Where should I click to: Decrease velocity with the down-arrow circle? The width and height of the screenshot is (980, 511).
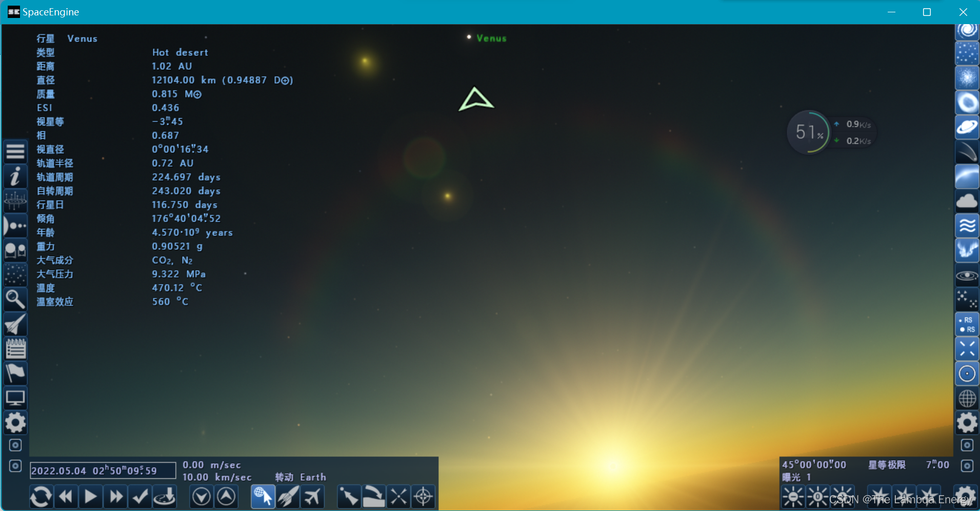tap(202, 497)
